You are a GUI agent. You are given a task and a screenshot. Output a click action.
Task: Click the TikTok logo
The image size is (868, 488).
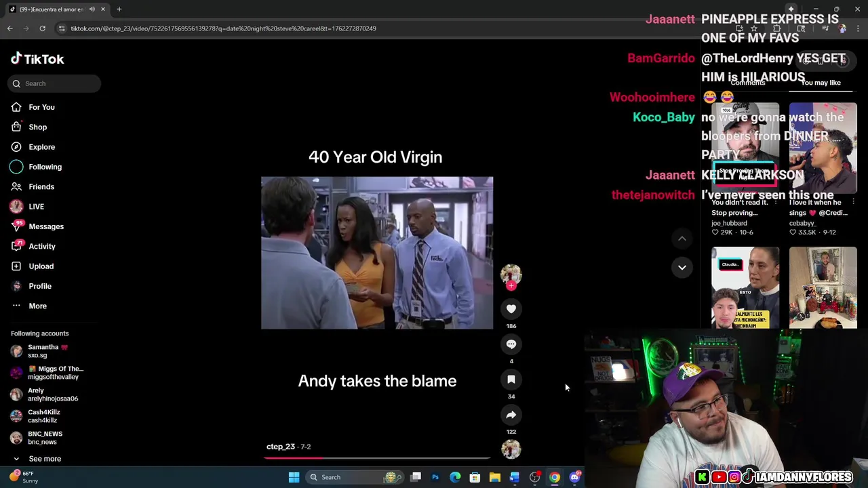[37, 59]
